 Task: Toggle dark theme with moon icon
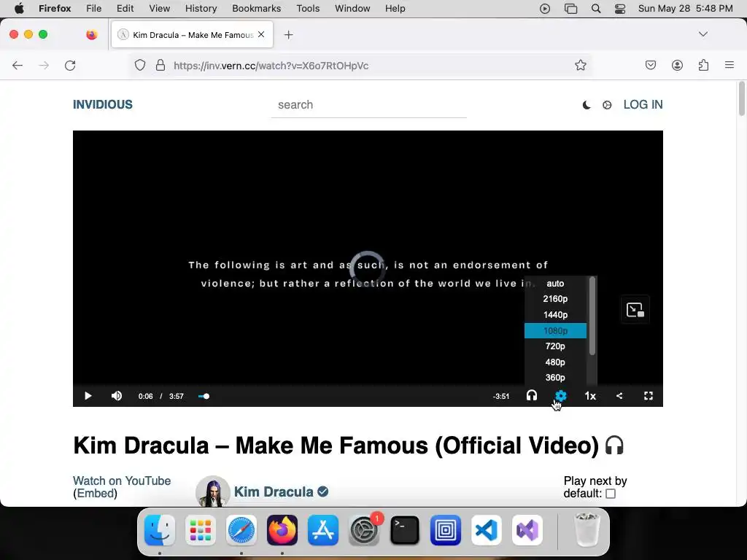click(x=587, y=105)
